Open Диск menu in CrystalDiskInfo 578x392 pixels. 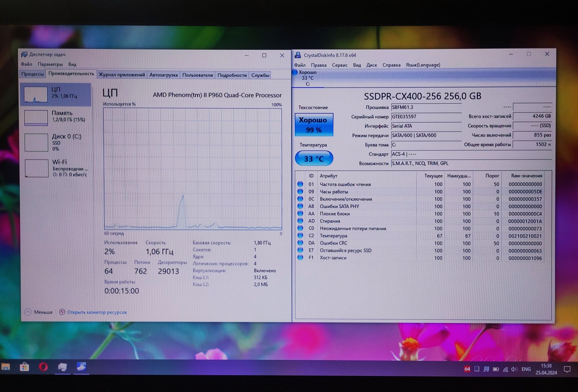point(371,65)
